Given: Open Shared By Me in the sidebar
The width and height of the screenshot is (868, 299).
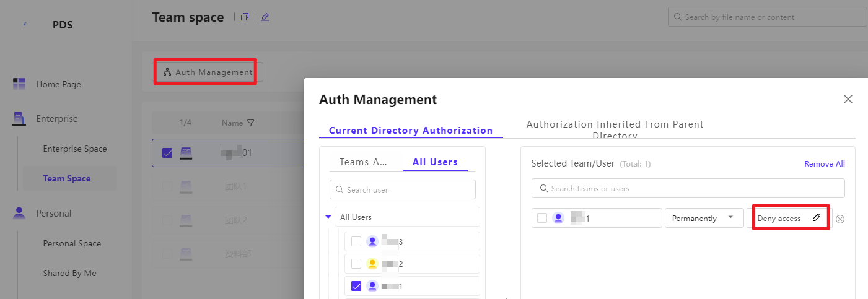Looking at the screenshot, I should click(69, 273).
